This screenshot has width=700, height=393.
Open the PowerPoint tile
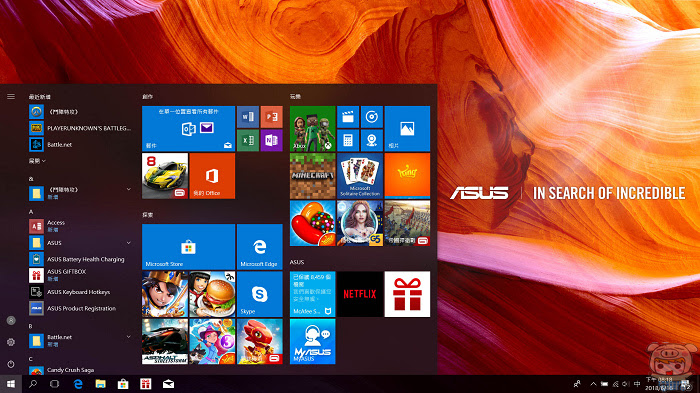271,117
